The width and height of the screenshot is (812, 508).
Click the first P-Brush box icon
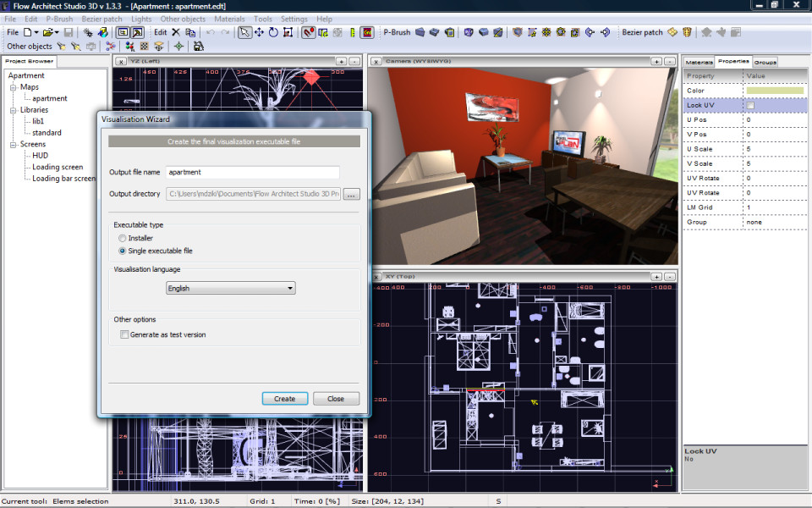click(420, 32)
